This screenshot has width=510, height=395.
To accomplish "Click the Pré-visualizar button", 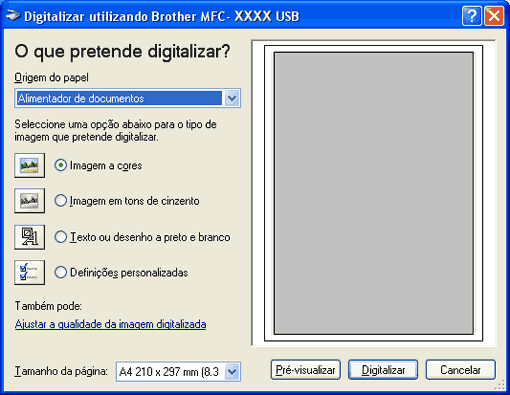I will coord(306,370).
